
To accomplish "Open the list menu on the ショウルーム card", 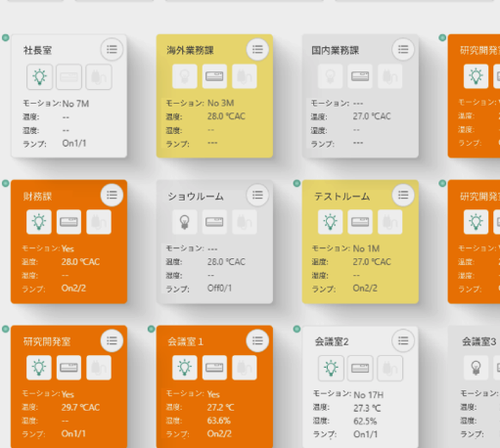I will [257, 195].
